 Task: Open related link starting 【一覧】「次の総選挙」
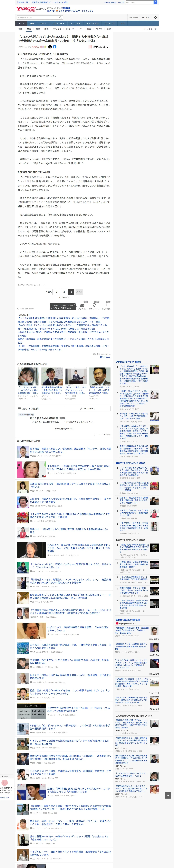click(x=63, y=348)
